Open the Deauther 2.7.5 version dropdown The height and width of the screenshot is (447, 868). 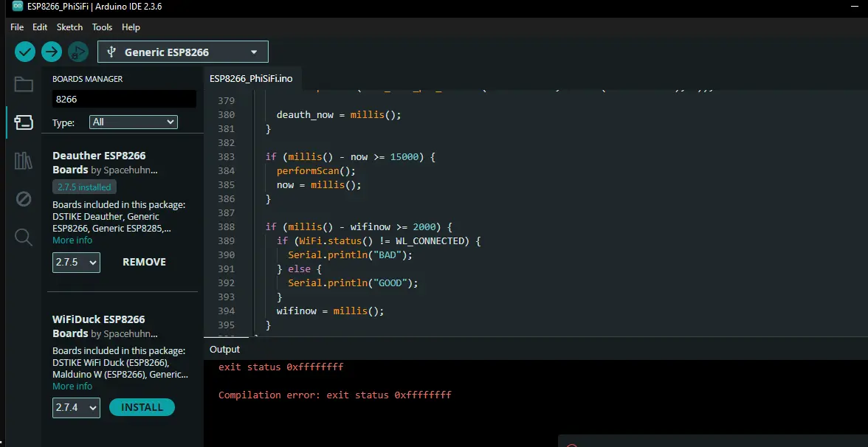coord(77,263)
